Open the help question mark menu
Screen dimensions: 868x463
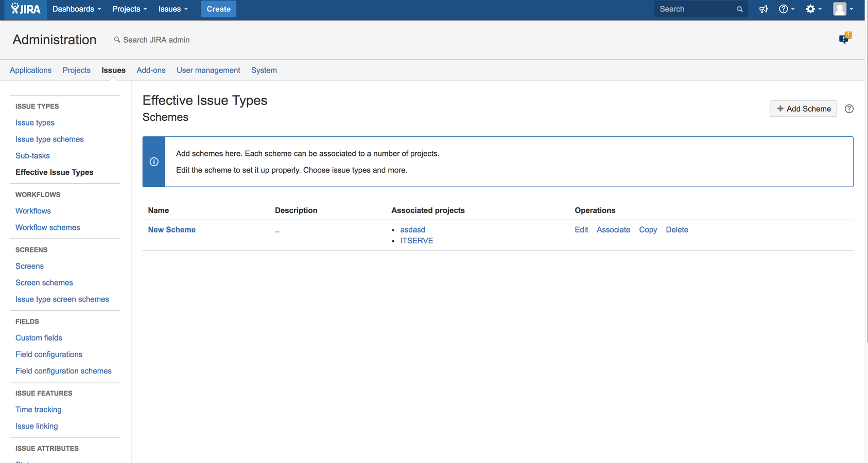click(786, 9)
